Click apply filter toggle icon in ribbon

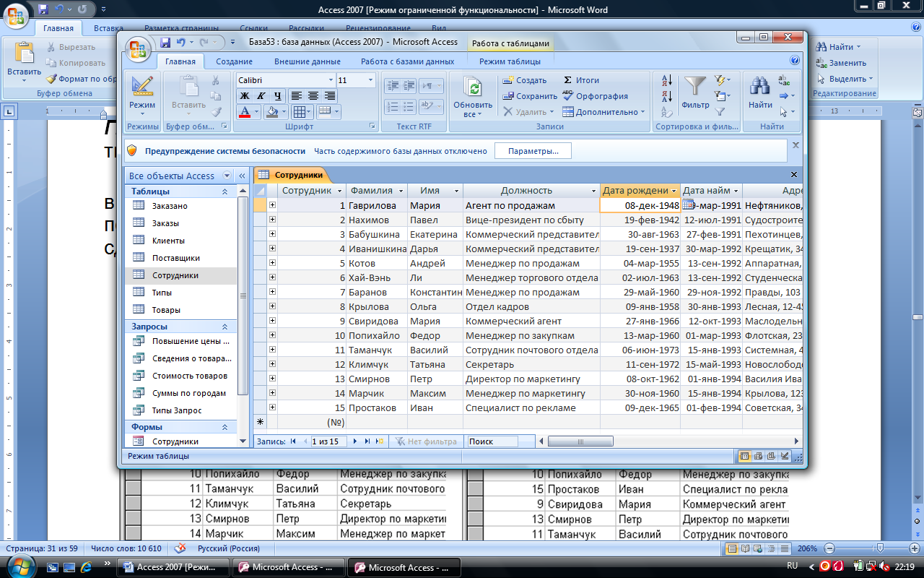pos(720,112)
